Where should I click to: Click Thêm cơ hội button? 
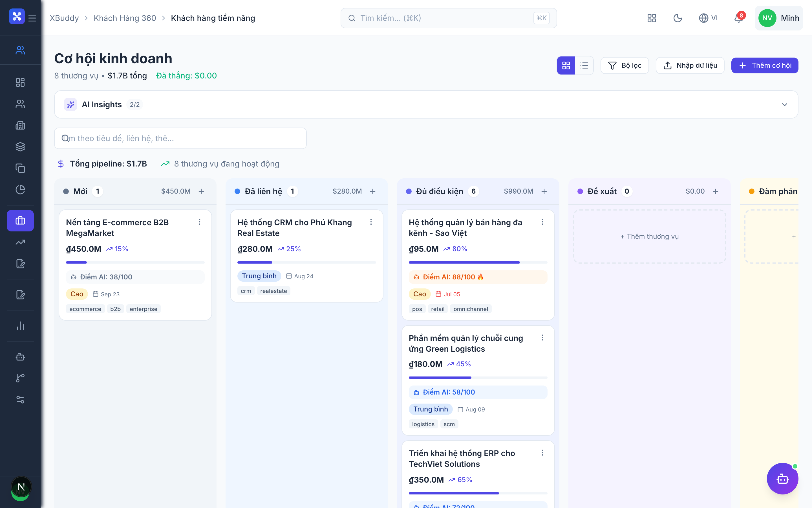[x=765, y=65]
